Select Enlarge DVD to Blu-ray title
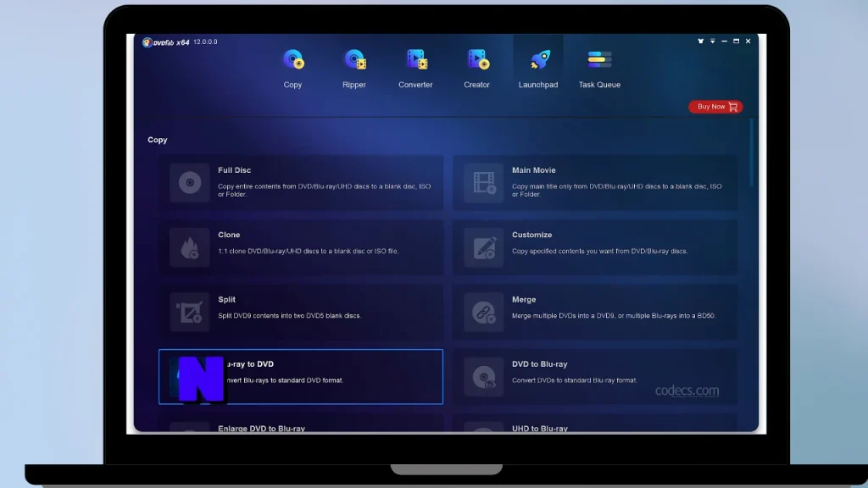 [261, 428]
